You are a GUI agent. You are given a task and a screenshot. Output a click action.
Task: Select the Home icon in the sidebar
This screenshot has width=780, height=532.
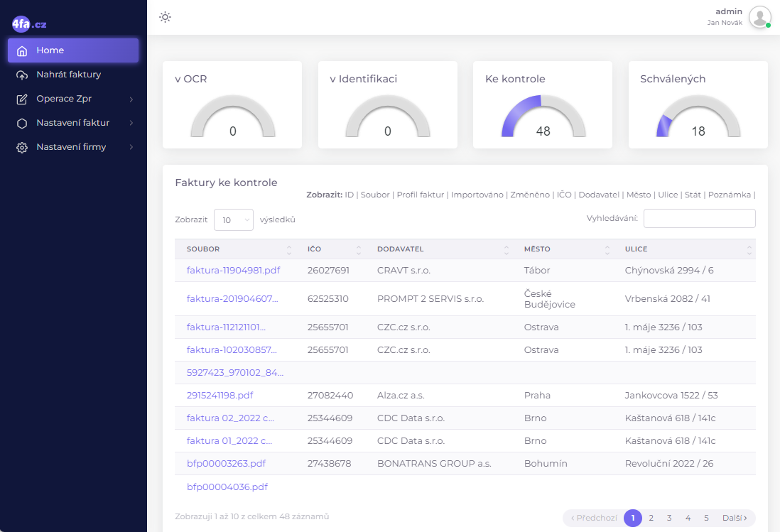[22, 50]
